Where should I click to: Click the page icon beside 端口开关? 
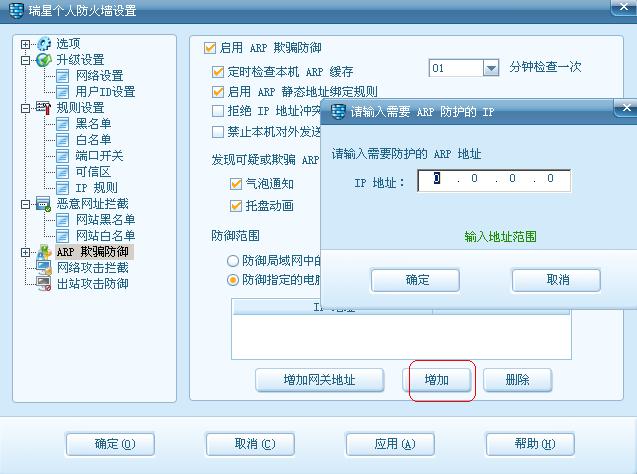pos(62,156)
